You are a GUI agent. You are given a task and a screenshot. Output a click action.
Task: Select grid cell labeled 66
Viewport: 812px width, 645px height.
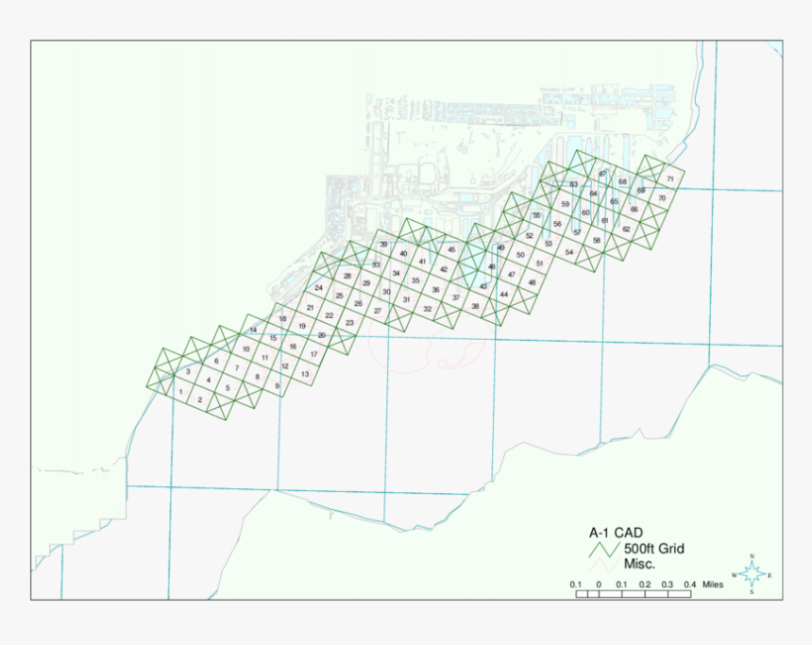click(634, 210)
